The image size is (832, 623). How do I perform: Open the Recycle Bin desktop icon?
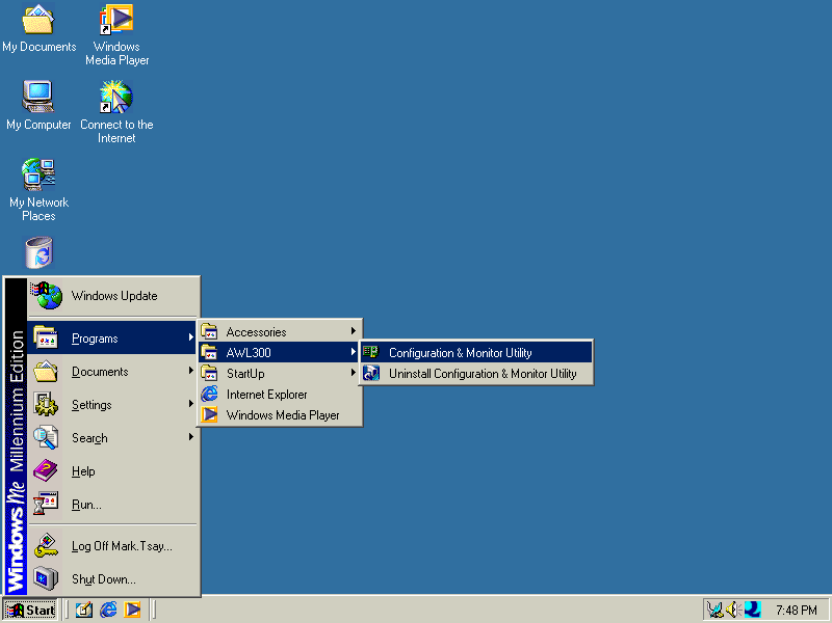click(39, 253)
